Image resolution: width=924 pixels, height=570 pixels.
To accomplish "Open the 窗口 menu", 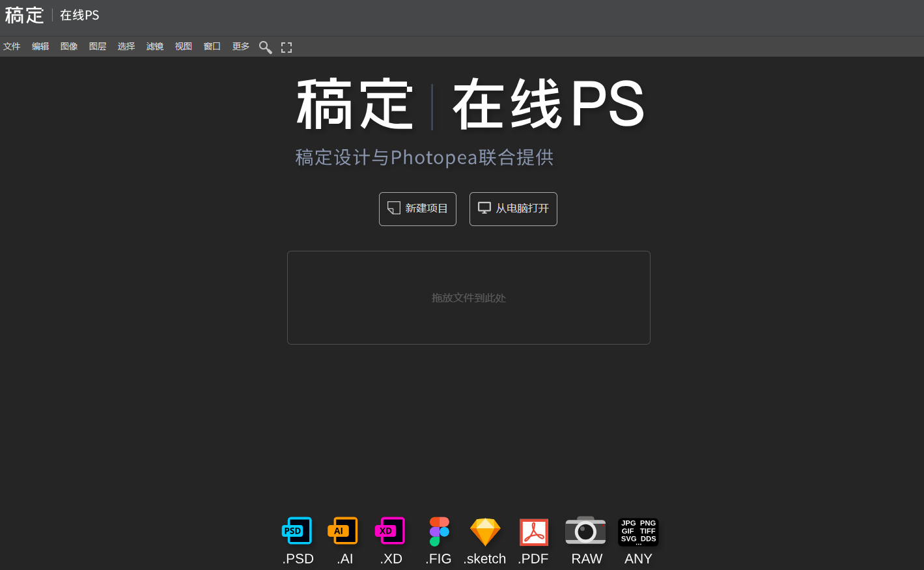I will [x=212, y=46].
